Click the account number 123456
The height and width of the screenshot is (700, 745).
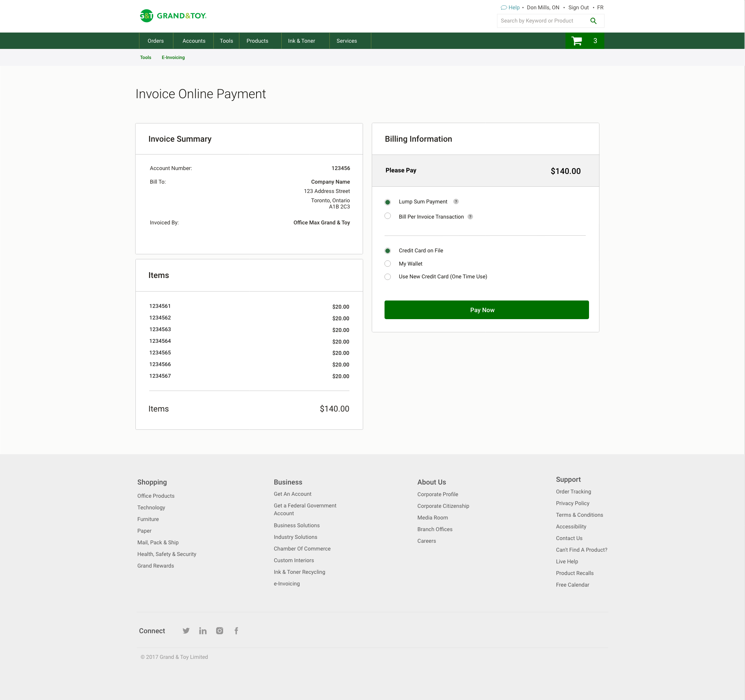pos(341,168)
